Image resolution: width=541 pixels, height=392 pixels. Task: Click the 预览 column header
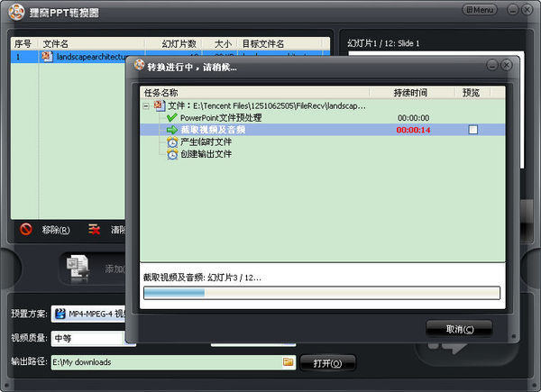pos(472,93)
